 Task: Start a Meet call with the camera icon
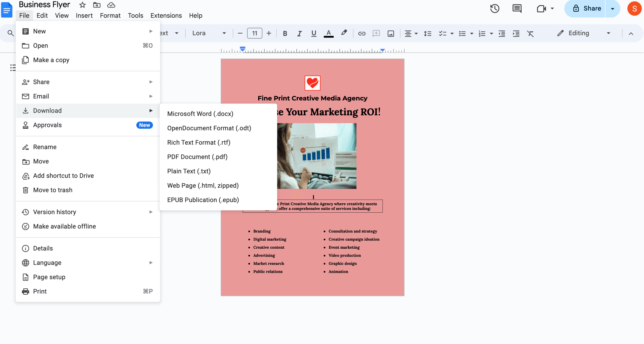point(542,8)
